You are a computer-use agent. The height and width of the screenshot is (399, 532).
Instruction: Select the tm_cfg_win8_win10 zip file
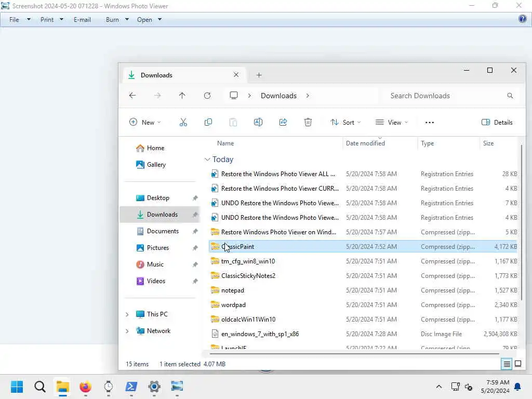point(363,261)
